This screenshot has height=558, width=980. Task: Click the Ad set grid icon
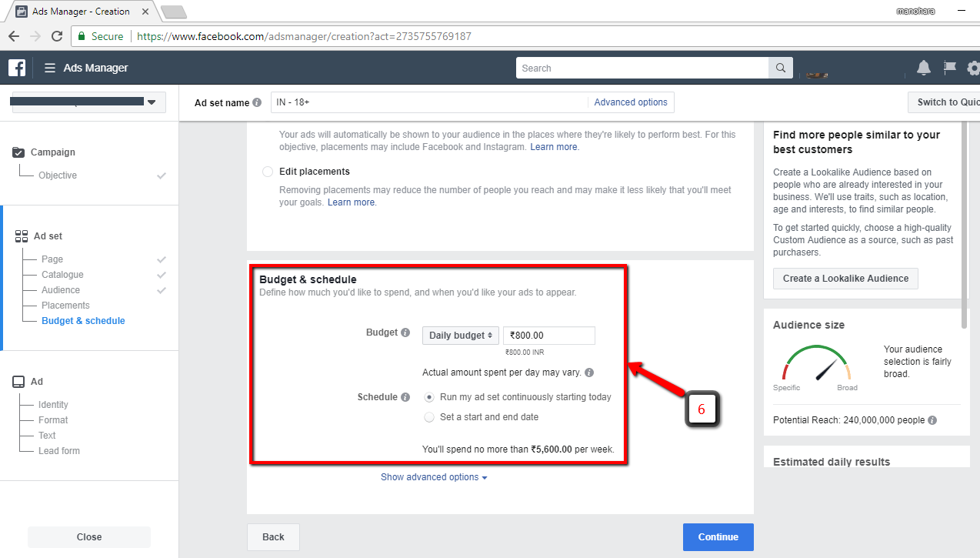point(22,236)
